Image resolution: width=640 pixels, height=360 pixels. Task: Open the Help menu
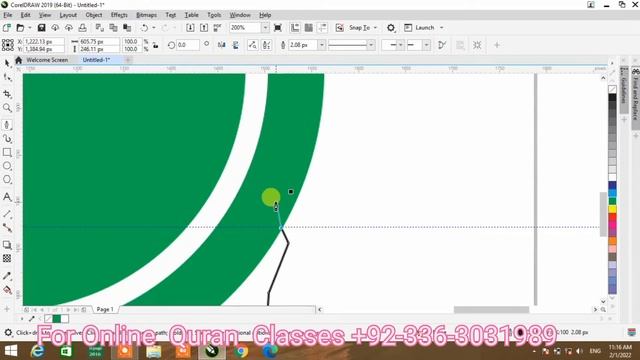coord(265,15)
